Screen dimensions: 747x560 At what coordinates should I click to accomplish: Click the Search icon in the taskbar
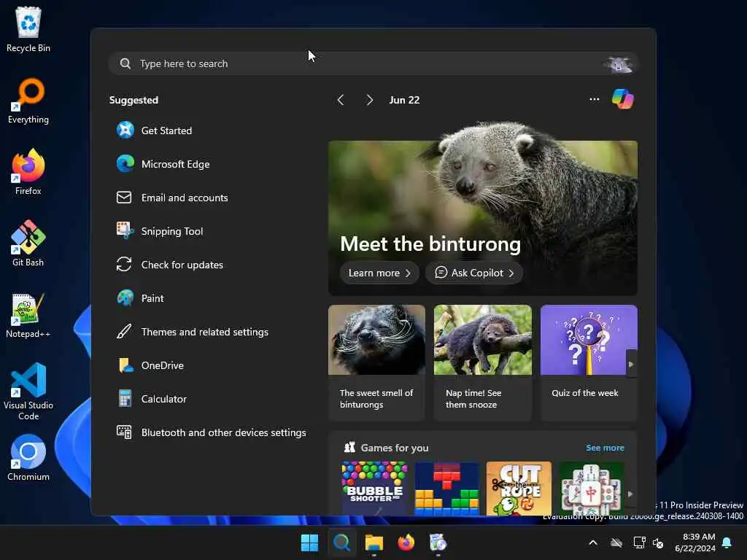point(341,542)
